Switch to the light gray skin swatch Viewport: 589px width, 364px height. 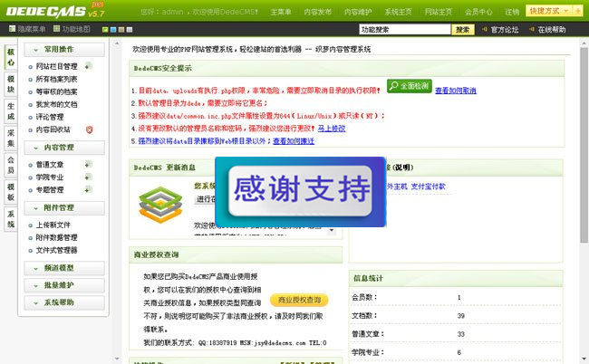[130, 29]
